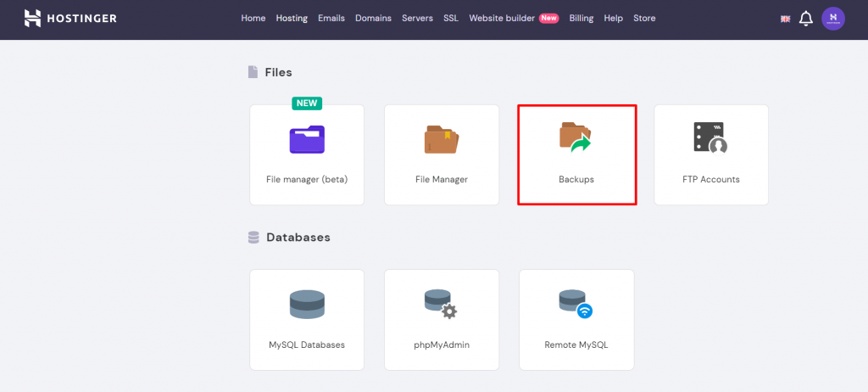
Task: Click the Backups folder arrow icon
Action: (576, 137)
